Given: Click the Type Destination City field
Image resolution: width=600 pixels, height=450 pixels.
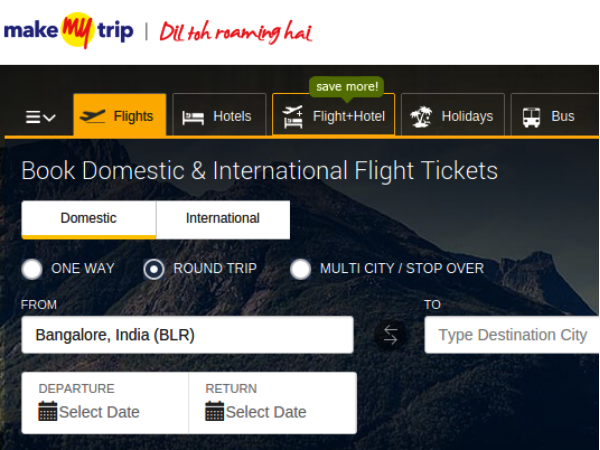Looking at the screenshot, I should coord(512,335).
